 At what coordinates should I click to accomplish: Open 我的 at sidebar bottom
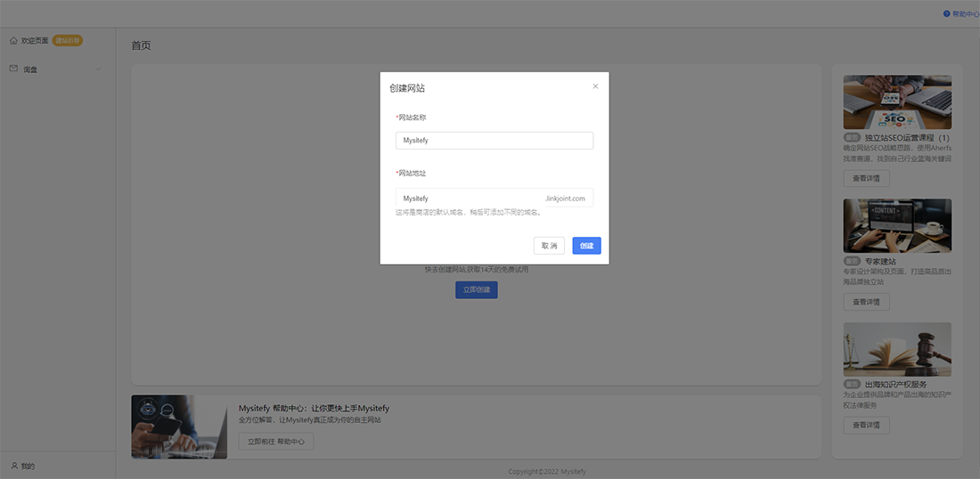[x=29, y=466]
